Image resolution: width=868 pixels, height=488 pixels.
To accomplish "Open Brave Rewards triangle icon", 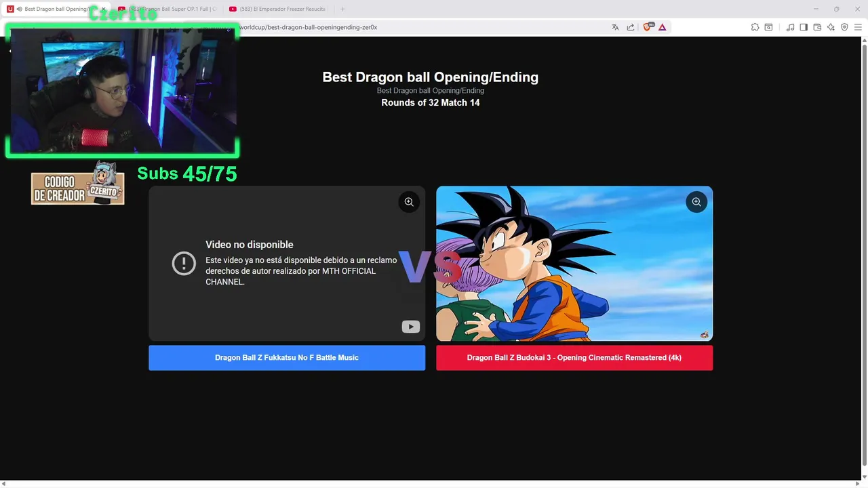I will point(662,27).
